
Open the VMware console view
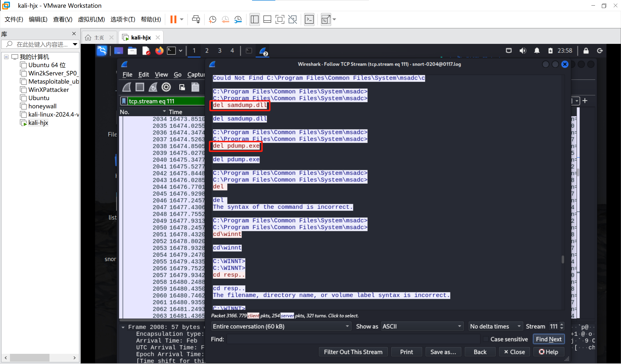point(309,19)
